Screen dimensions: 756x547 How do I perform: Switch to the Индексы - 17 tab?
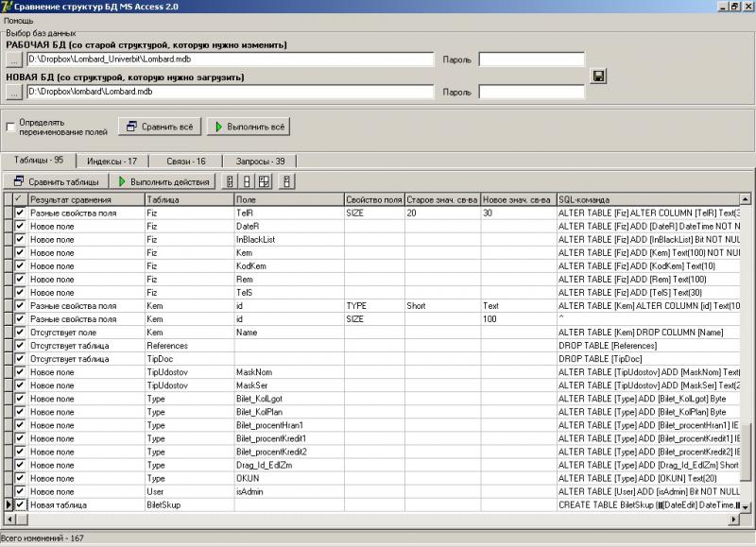[112, 162]
